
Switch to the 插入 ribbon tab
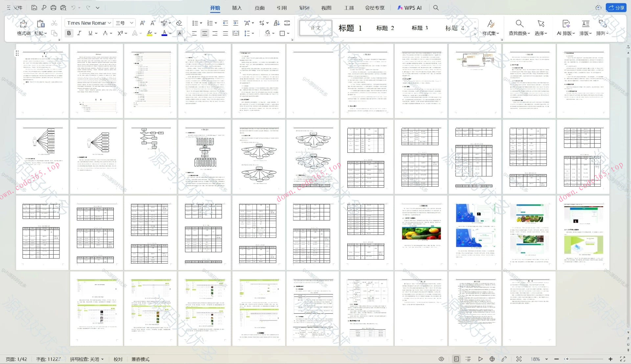(237, 8)
